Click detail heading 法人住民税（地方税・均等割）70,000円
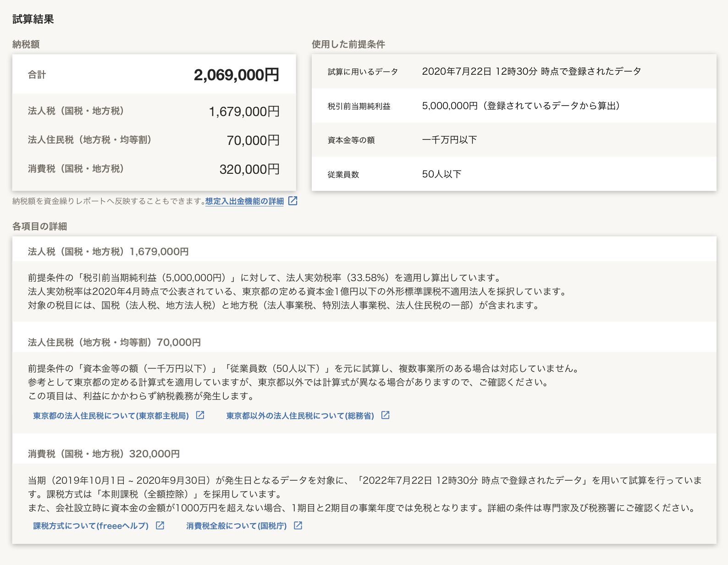728x565 pixels. click(115, 343)
